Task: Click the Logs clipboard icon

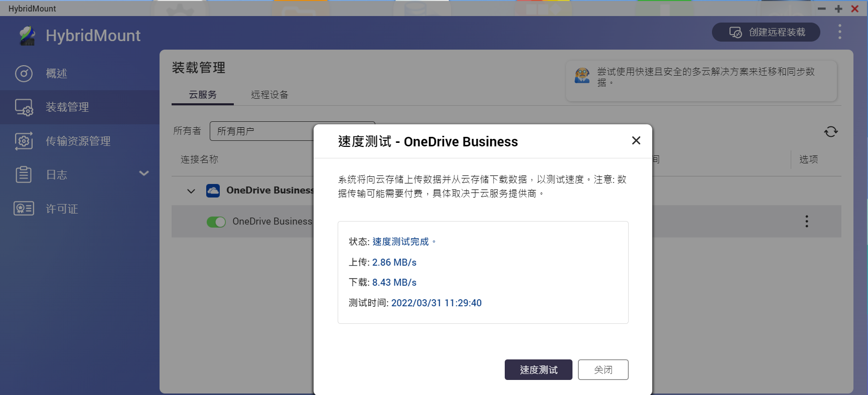Action: (24, 174)
